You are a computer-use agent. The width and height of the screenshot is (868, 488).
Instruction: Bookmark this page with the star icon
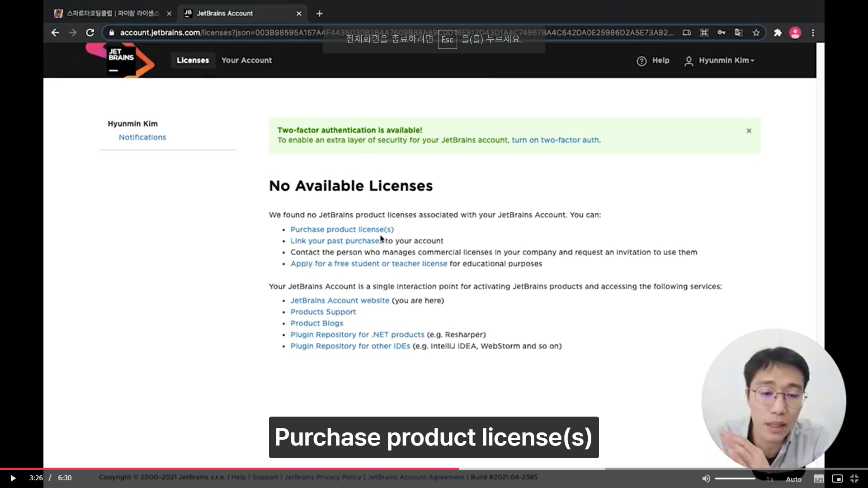[x=756, y=33]
